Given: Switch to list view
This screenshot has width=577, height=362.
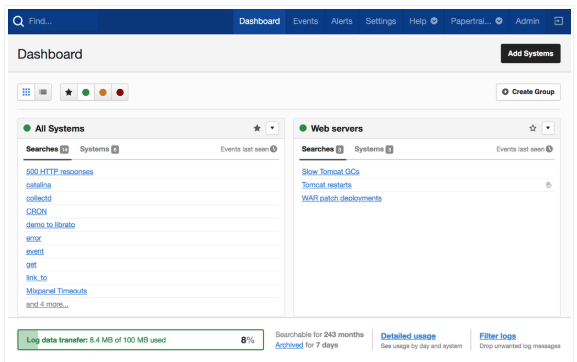Looking at the screenshot, I should tap(43, 92).
